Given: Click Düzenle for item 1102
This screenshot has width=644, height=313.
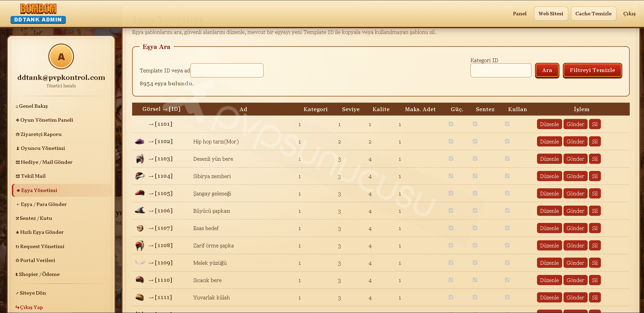Looking at the screenshot, I should (549, 141).
